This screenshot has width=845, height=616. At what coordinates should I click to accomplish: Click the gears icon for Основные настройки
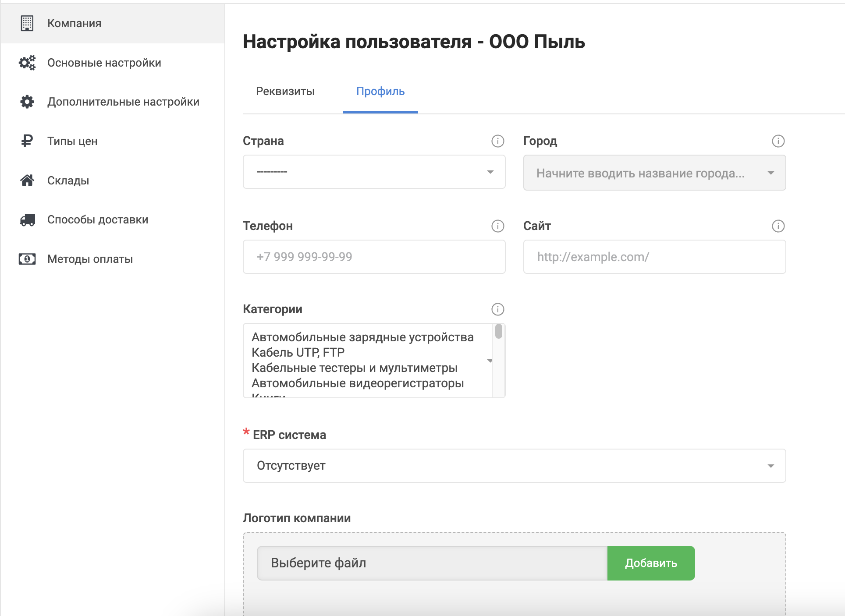27,63
